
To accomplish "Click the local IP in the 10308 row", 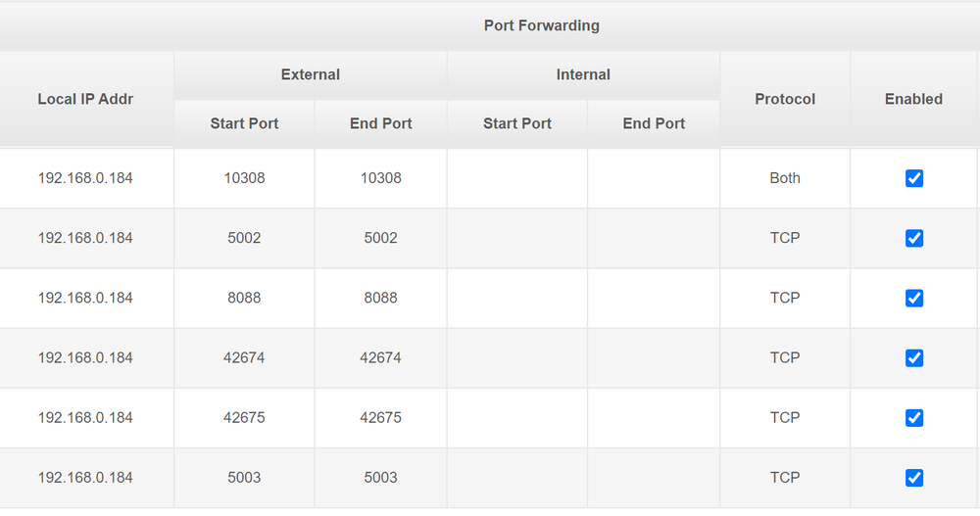I will 85,178.
